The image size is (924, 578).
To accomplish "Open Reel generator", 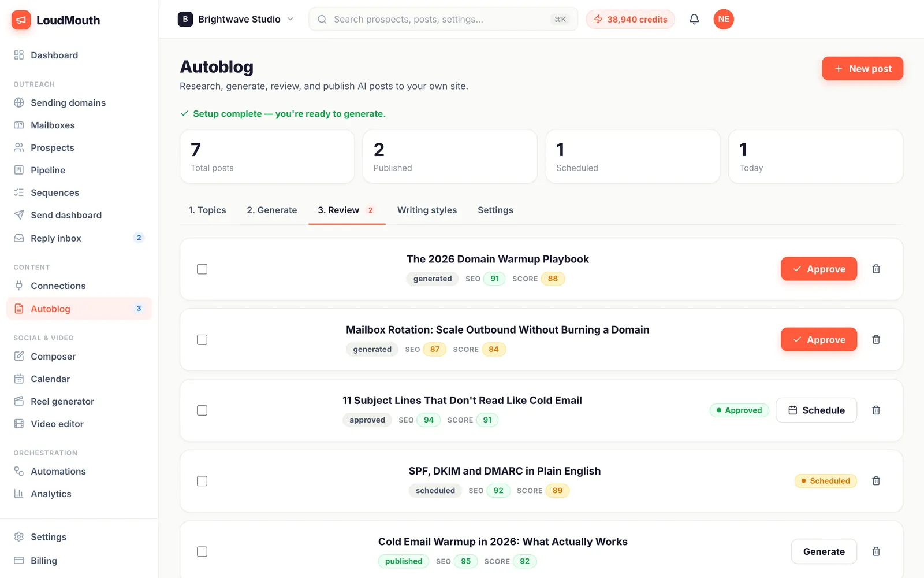I will pos(79,401).
